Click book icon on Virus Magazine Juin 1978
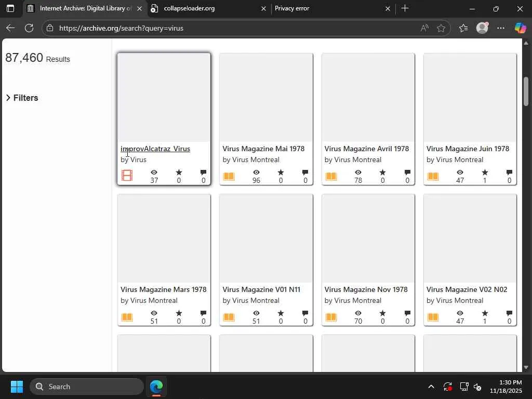The width and height of the screenshot is (532, 399). point(433,176)
